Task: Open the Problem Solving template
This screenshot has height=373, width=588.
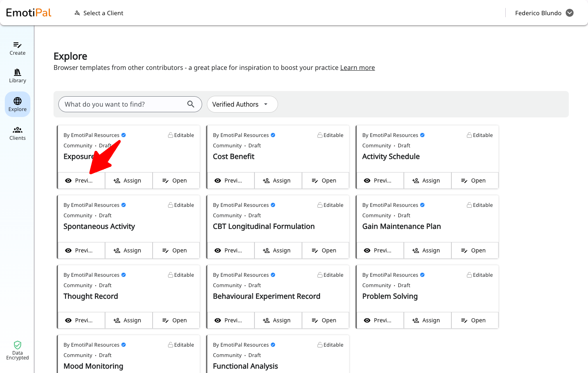Action: point(475,320)
